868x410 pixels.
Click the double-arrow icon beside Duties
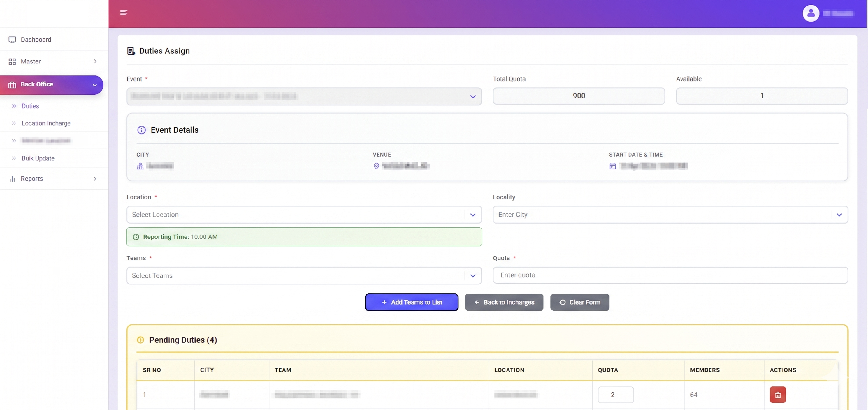14,106
